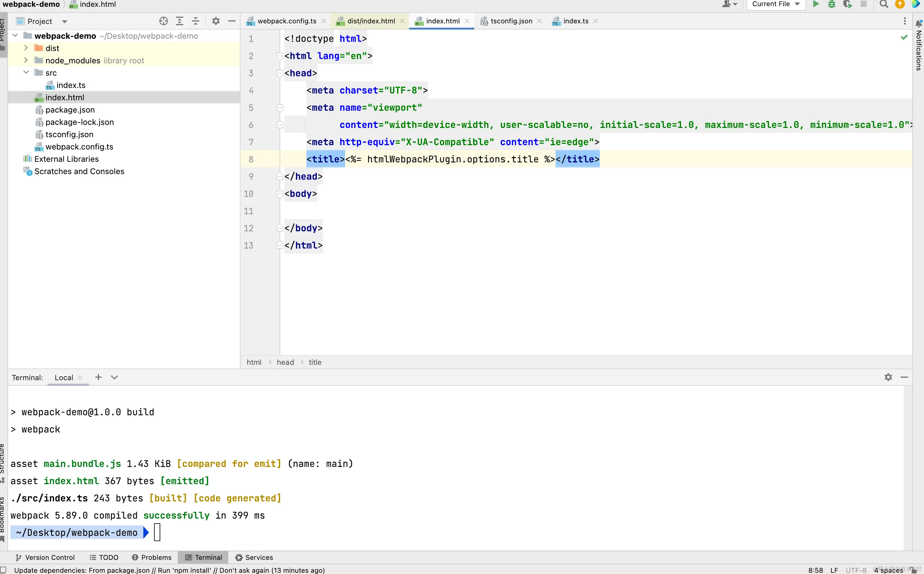Click the Run button in the top toolbar

[816, 4]
